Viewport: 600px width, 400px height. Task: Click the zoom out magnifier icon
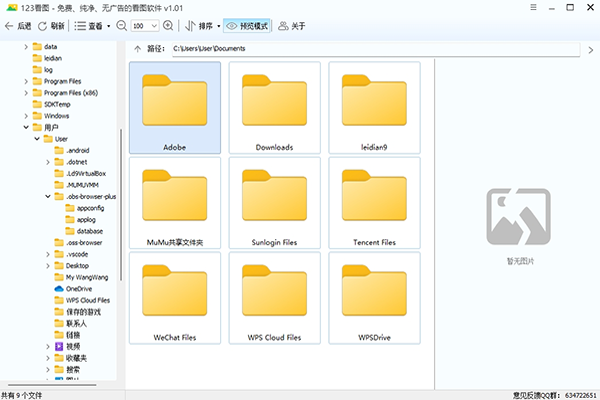pyautogui.click(x=121, y=26)
